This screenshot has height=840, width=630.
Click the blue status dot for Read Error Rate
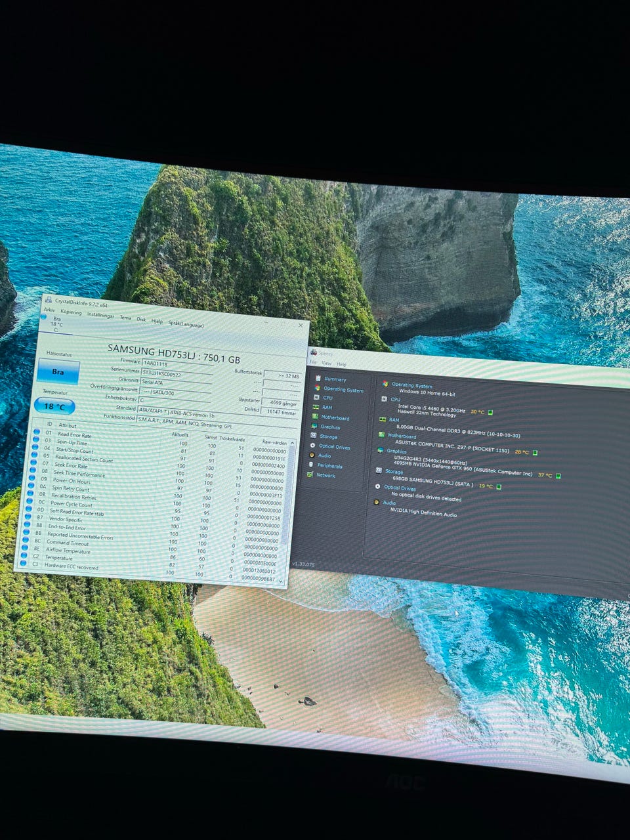pos(37,432)
